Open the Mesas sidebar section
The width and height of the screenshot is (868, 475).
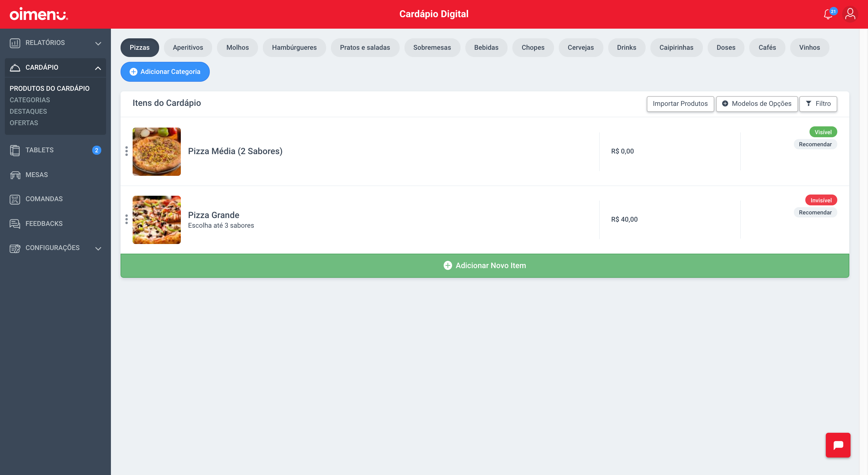click(x=55, y=175)
